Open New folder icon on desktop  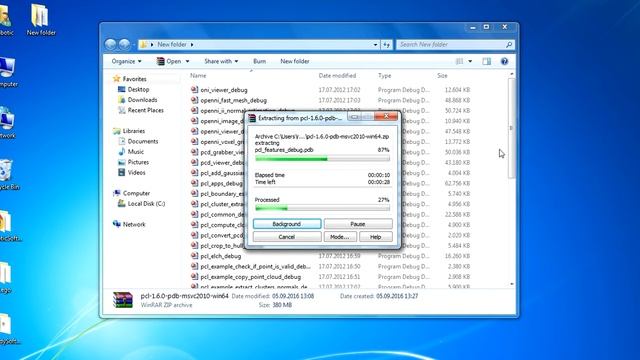40,20
